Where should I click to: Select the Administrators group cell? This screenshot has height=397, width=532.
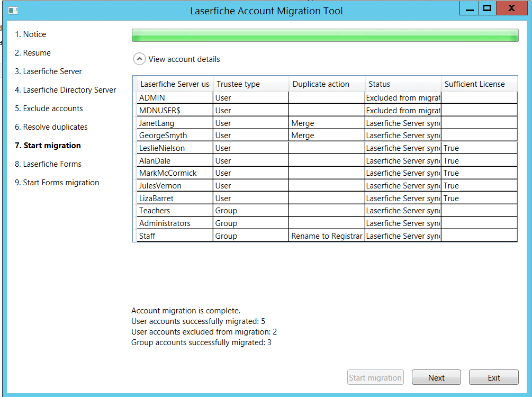click(175, 223)
